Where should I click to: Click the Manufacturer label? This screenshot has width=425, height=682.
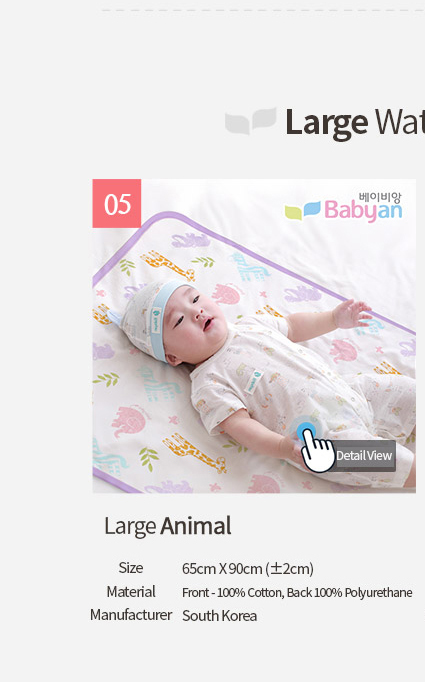(x=131, y=615)
